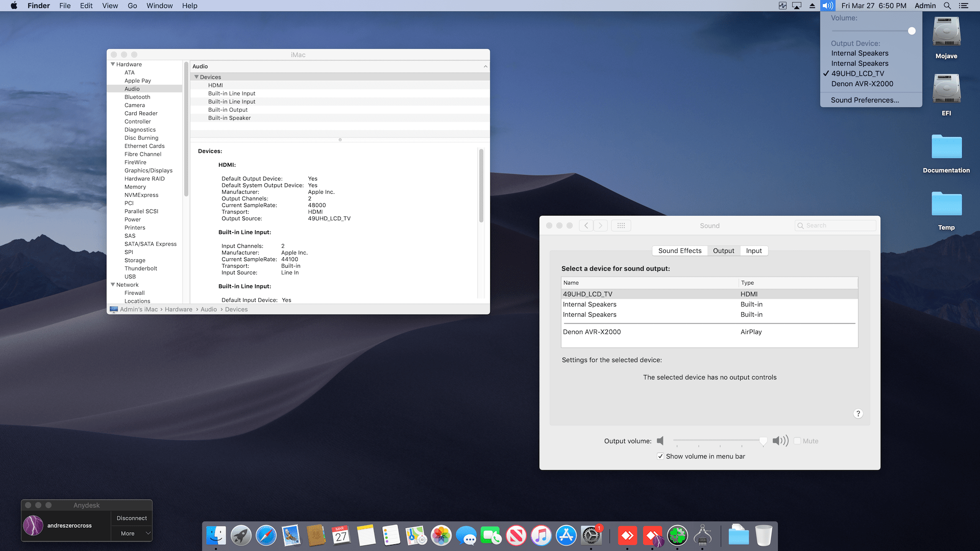Viewport: 980px width, 551px height.
Task: Collapse the Devices disclosure triangle
Action: (197, 77)
